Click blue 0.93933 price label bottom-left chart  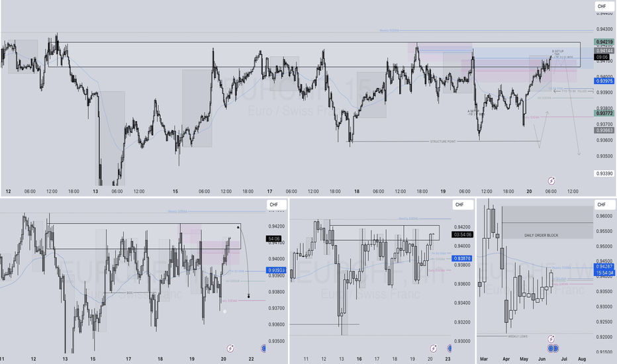click(277, 270)
